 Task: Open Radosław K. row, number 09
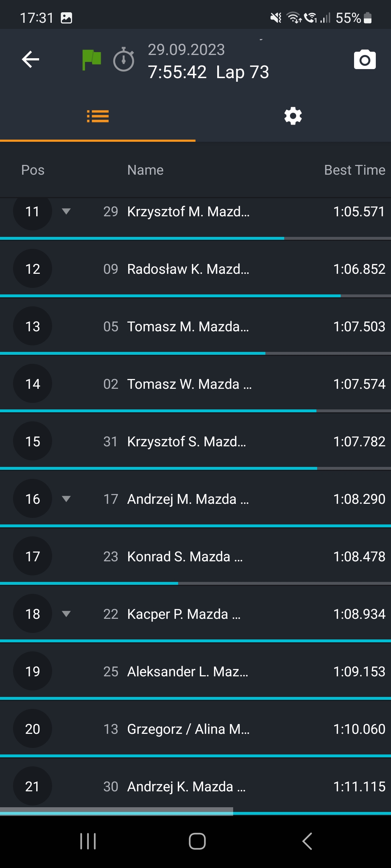click(195, 269)
